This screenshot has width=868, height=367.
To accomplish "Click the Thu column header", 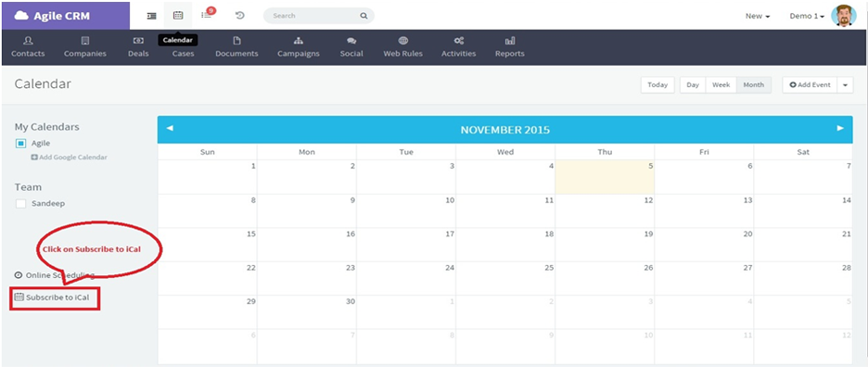I will click(605, 152).
